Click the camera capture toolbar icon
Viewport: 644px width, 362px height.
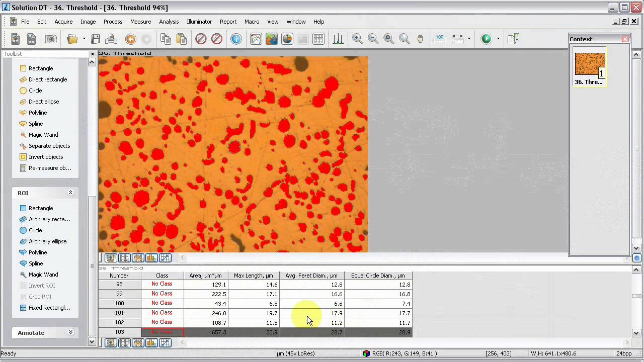pos(50,39)
